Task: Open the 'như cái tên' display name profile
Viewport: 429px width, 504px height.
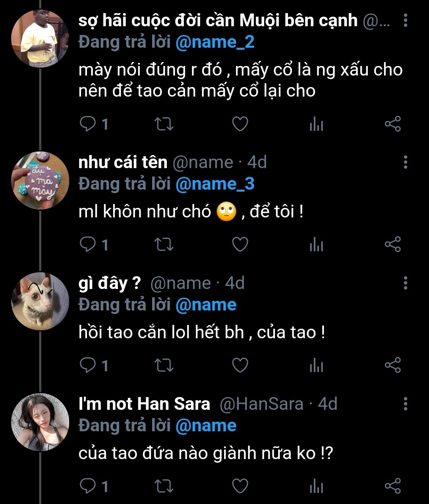Action: (123, 162)
